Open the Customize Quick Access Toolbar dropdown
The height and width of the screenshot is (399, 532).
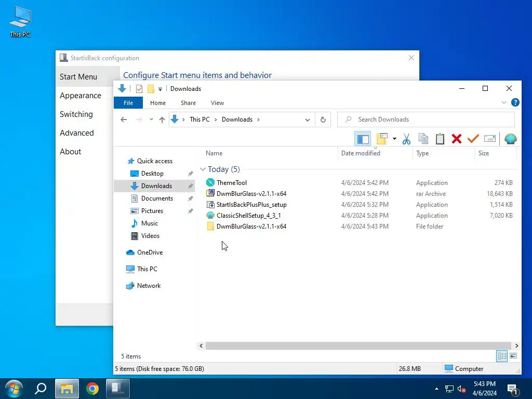pos(160,89)
